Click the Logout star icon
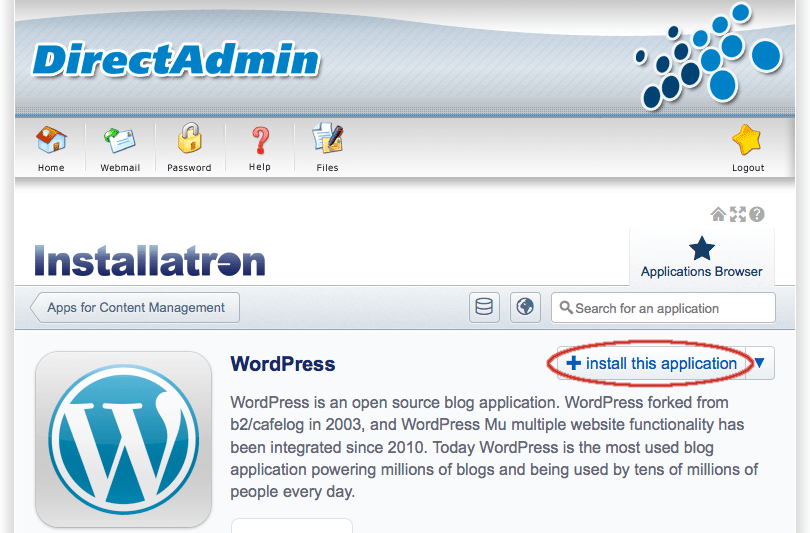The width and height of the screenshot is (810, 533). (x=747, y=139)
